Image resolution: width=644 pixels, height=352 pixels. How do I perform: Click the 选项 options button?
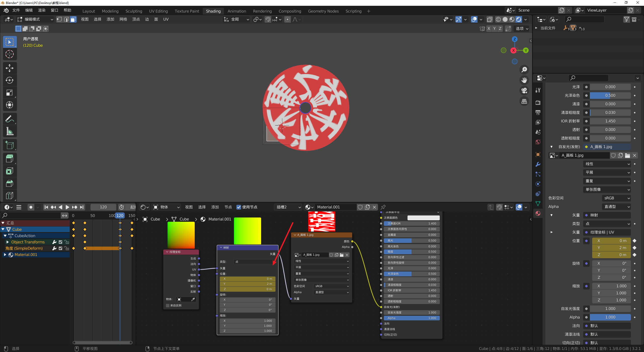click(522, 29)
